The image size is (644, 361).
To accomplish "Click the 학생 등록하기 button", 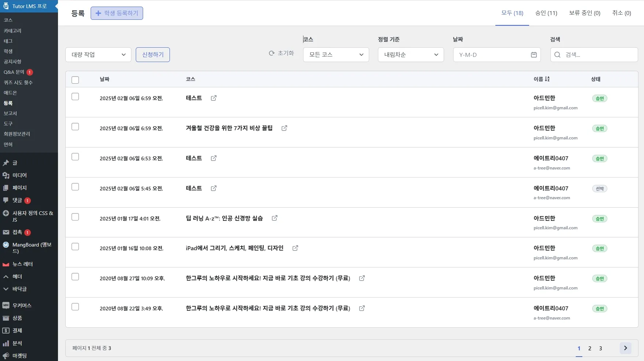I will point(117,13).
